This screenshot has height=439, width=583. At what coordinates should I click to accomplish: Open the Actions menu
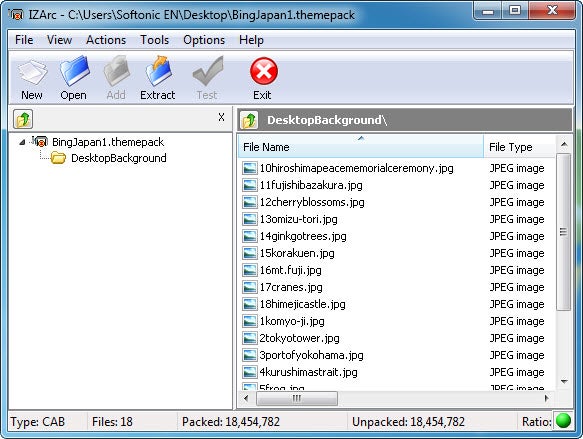tap(106, 40)
